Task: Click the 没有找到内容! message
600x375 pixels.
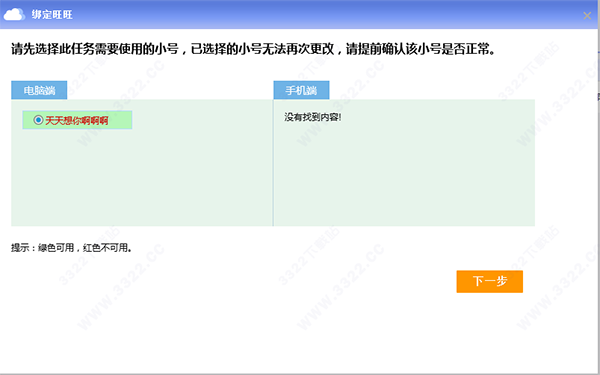Action: pyautogui.click(x=313, y=117)
